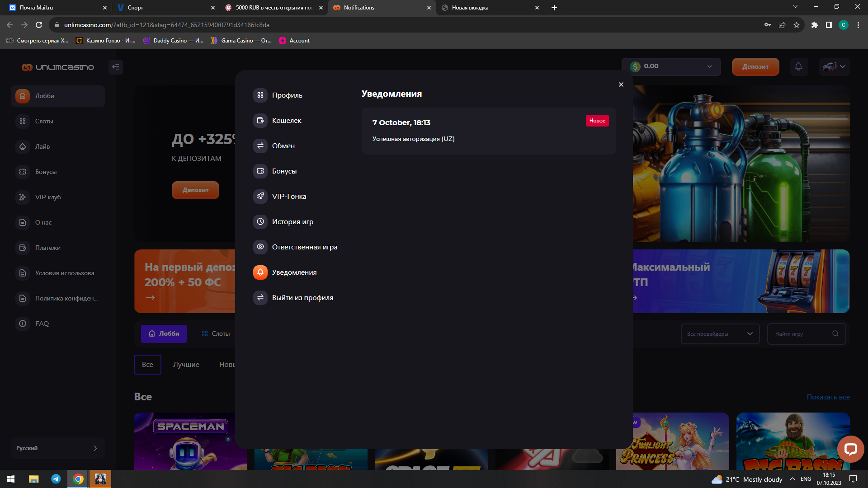
Task: Open Ответственная игра eye icon
Action: click(260, 247)
